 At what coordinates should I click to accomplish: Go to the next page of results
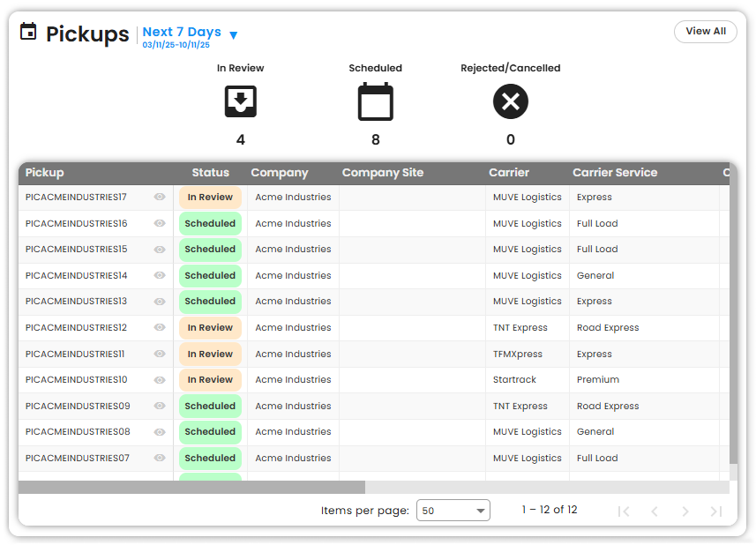click(685, 511)
